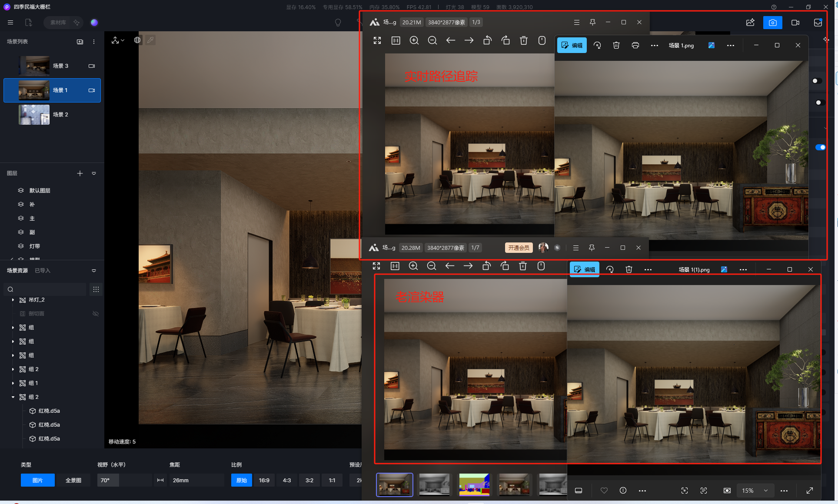Select 16:9 aspect ratio option
Image resolution: width=838 pixels, height=504 pixels.
(x=264, y=480)
